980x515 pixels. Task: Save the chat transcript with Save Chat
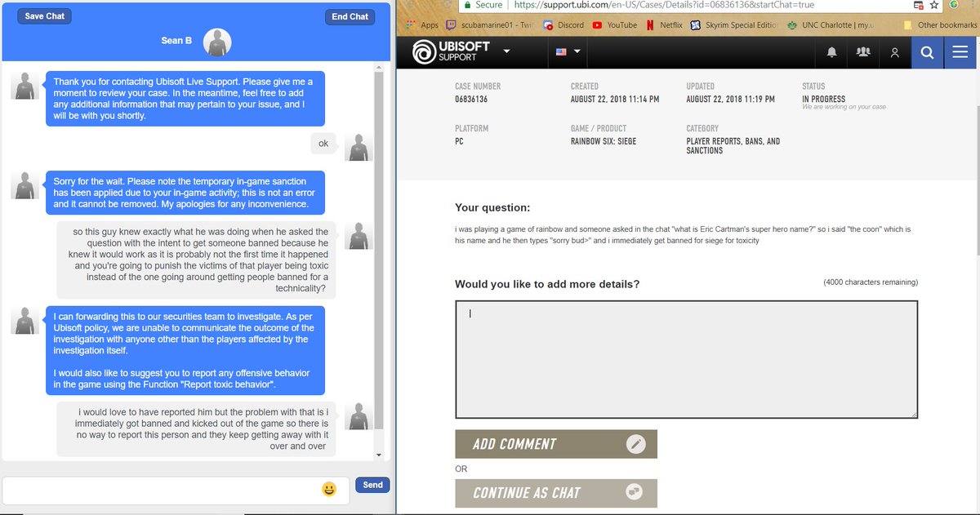point(45,16)
